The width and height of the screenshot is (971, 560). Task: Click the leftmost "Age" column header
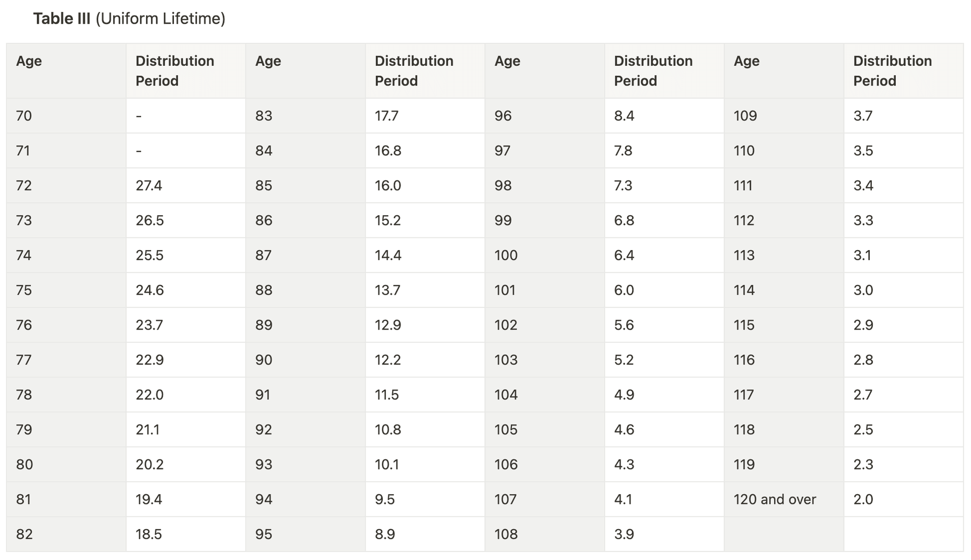pyautogui.click(x=29, y=61)
